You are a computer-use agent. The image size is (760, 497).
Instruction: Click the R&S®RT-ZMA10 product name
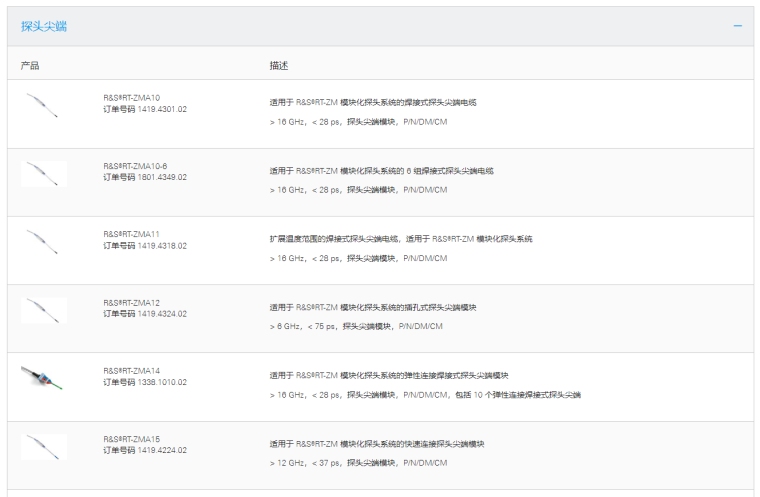[x=131, y=97]
